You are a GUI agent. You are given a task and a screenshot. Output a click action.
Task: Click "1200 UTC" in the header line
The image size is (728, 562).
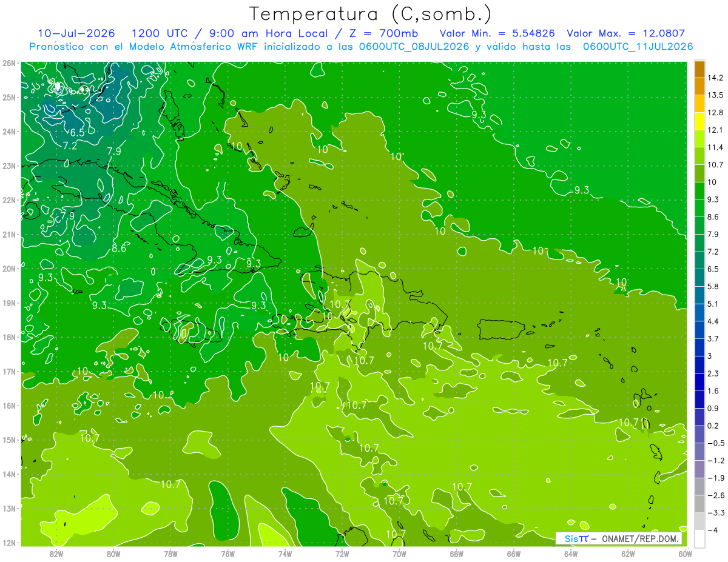pyautogui.click(x=161, y=33)
